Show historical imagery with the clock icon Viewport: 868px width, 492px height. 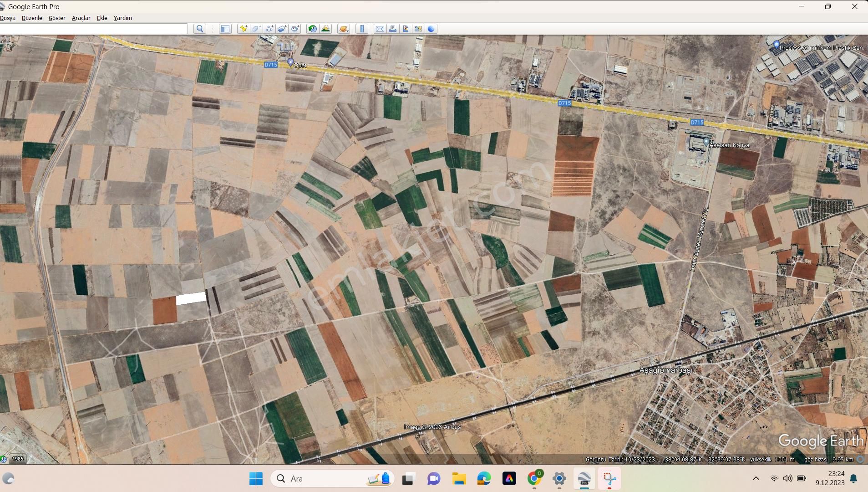tap(312, 29)
